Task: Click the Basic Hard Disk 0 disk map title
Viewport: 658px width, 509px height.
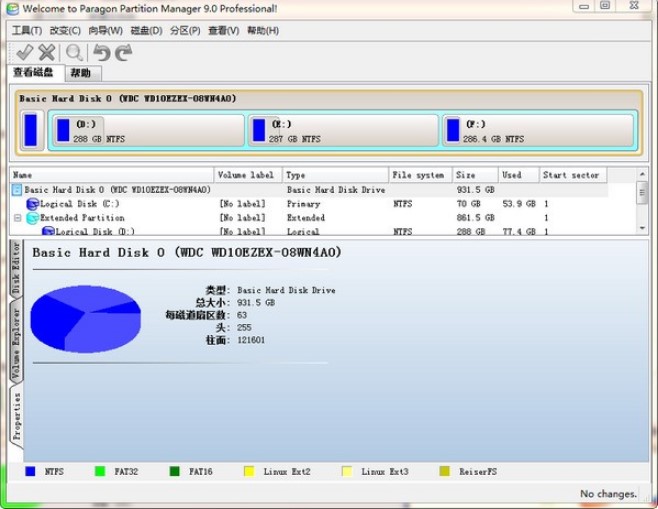Action: pos(128,99)
